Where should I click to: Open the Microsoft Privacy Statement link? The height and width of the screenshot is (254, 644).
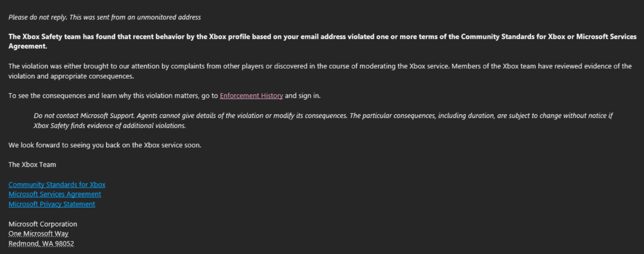52,204
